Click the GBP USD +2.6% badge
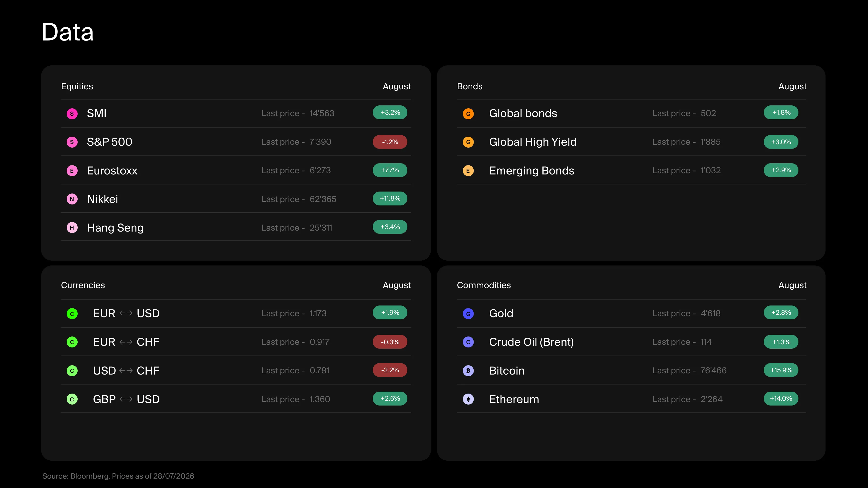This screenshot has height=488, width=868. [390, 398]
